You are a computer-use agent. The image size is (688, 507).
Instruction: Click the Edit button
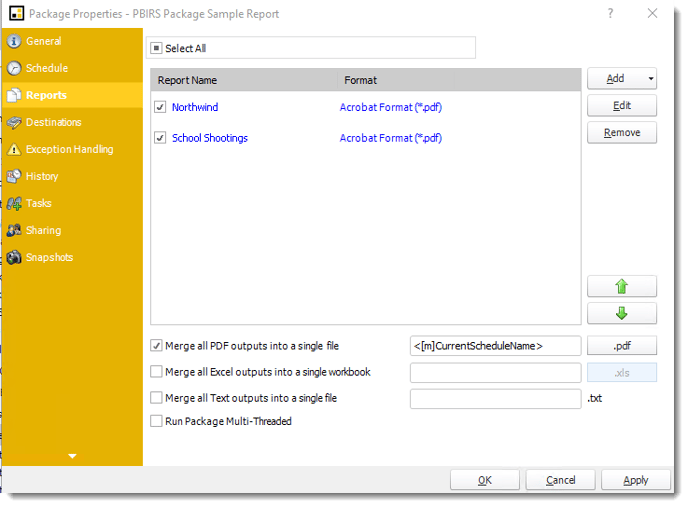621,106
